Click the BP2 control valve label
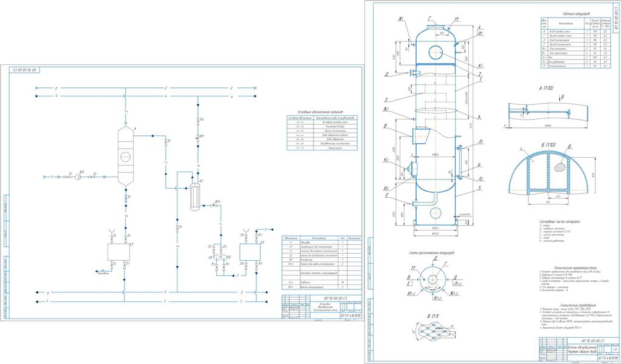Image resolution: width=622 pixels, height=364 pixels. click(x=217, y=202)
